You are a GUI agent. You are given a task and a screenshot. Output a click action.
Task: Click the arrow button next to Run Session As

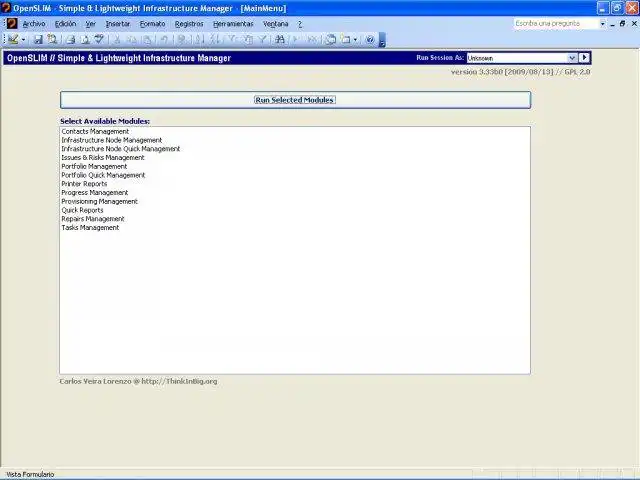[x=584, y=58]
